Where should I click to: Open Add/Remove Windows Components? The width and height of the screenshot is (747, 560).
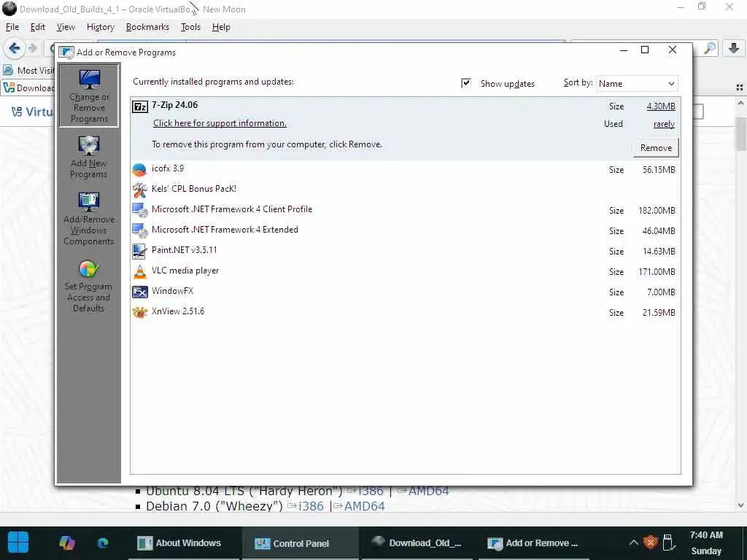click(x=88, y=219)
